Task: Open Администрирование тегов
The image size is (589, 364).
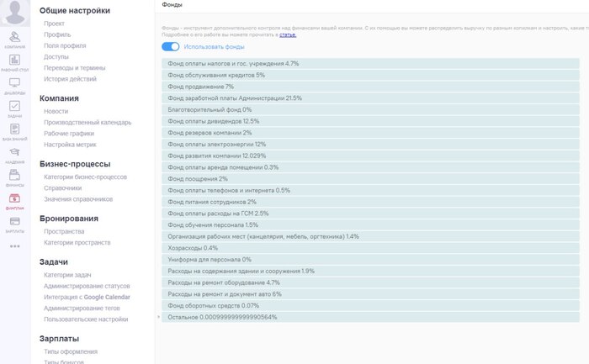Action: [82, 308]
